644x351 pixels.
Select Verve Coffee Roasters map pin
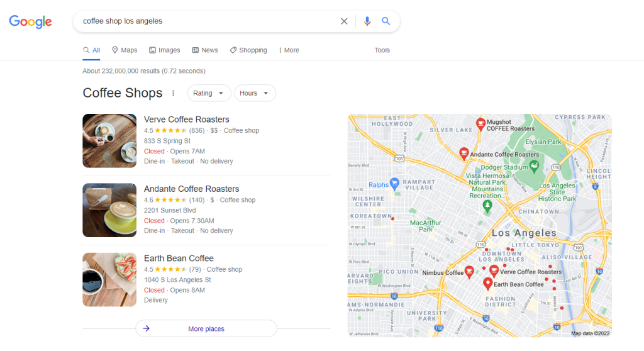[494, 270]
